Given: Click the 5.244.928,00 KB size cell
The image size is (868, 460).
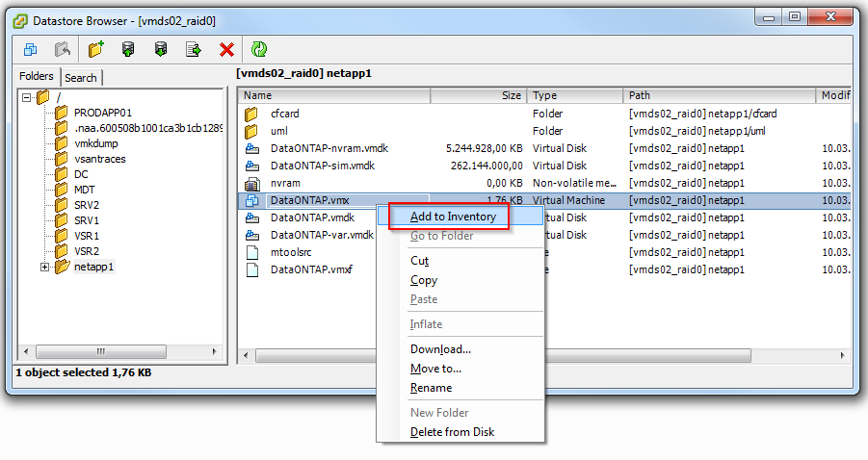Looking at the screenshot, I should pyautogui.click(x=484, y=148).
